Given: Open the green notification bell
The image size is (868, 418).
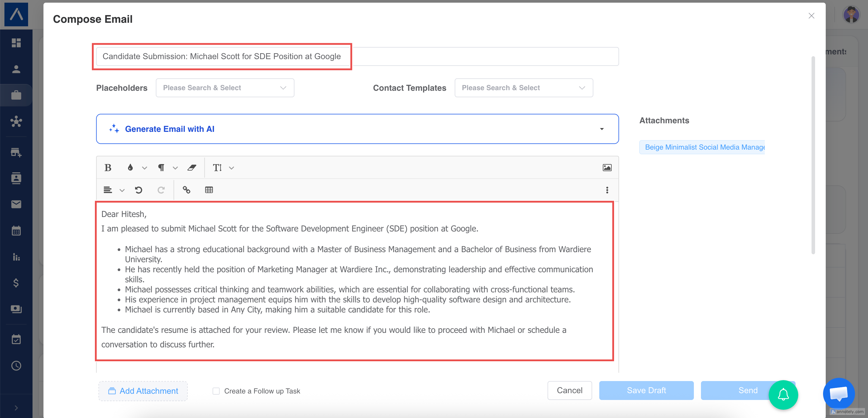Looking at the screenshot, I should 783,395.
